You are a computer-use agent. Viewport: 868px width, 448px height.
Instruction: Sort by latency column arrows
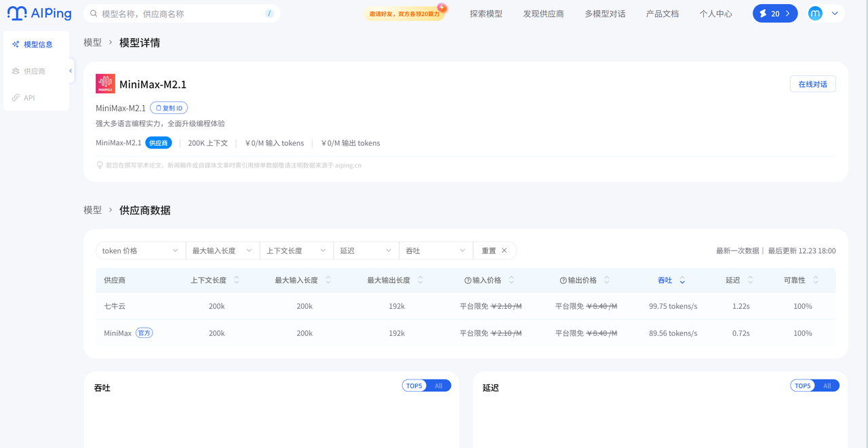click(x=750, y=280)
